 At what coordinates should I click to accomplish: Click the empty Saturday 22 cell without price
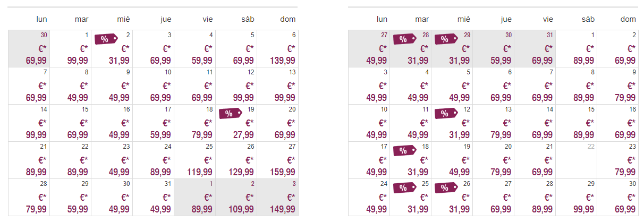[575, 160]
